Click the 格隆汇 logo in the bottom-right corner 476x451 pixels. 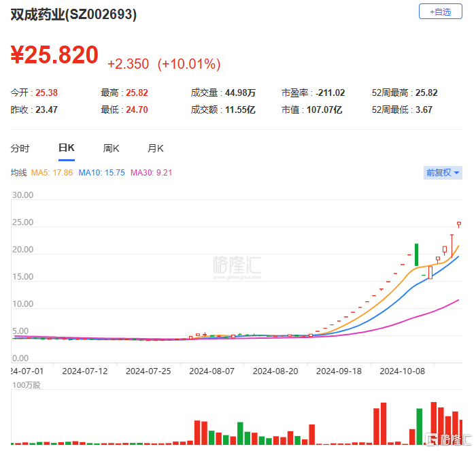(x=445, y=438)
